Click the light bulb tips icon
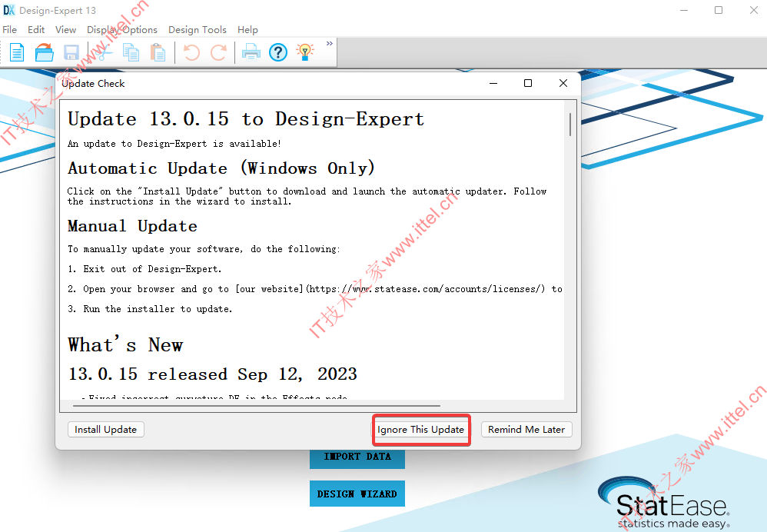The width and height of the screenshot is (767, 532). point(305,52)
